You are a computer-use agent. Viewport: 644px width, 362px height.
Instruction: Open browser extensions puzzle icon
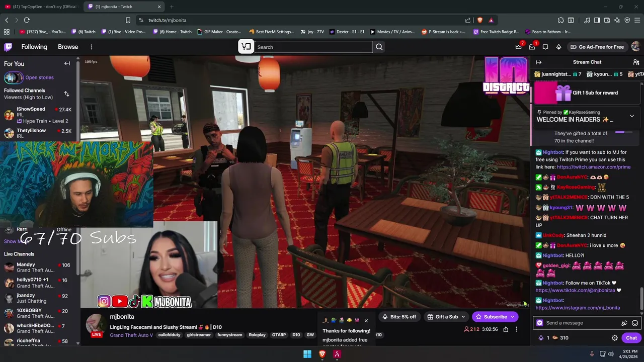point(561,20)
